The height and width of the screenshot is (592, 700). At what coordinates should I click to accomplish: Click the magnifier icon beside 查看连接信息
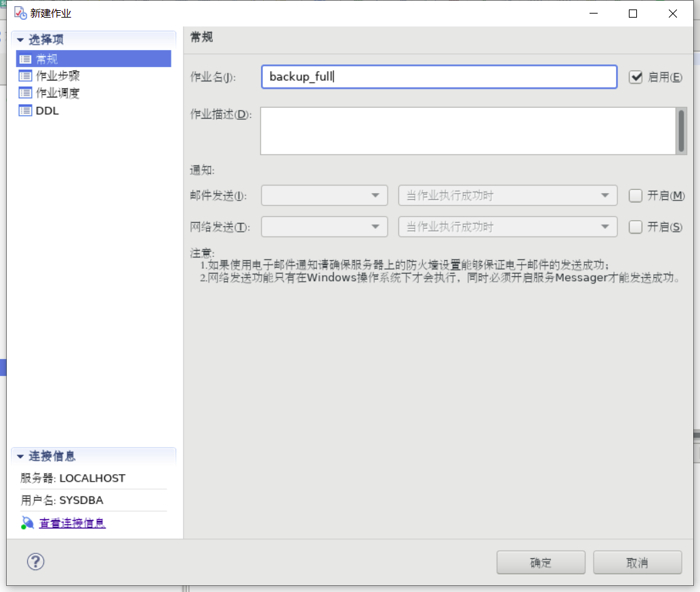click(28, 522)
